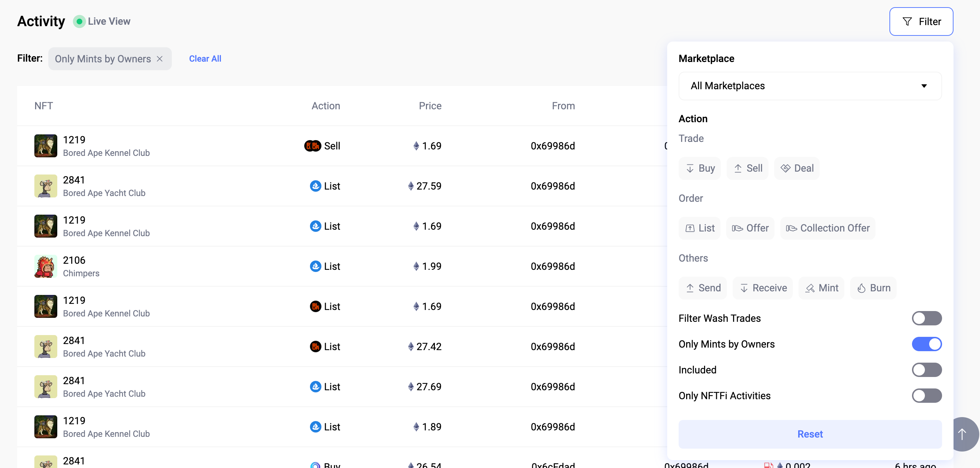The width and height of the screenshot is (980, 468).
Task: Enable the Filter Wash Trades toggle
Action: (x=926, y=318)
